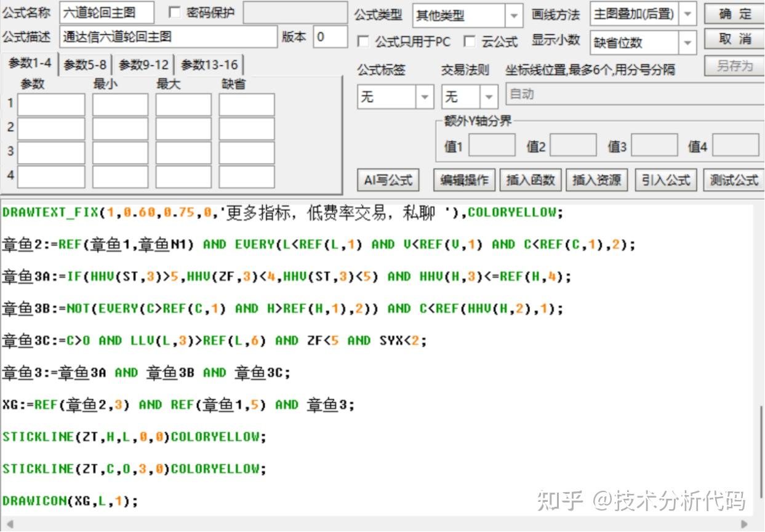
Task: Click row 4 缺省 field
Action: (247, 177)
